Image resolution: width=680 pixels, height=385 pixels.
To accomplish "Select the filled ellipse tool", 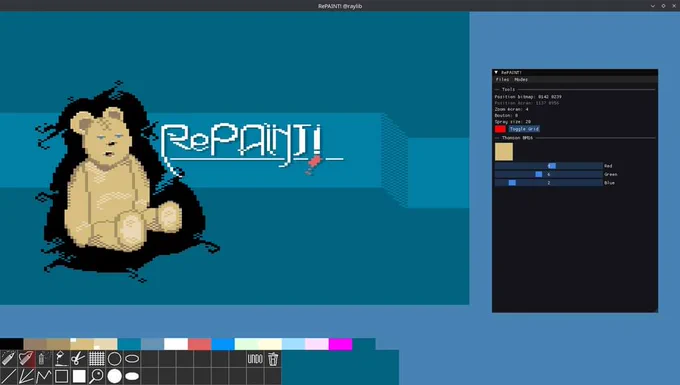I will coord(132,376).
